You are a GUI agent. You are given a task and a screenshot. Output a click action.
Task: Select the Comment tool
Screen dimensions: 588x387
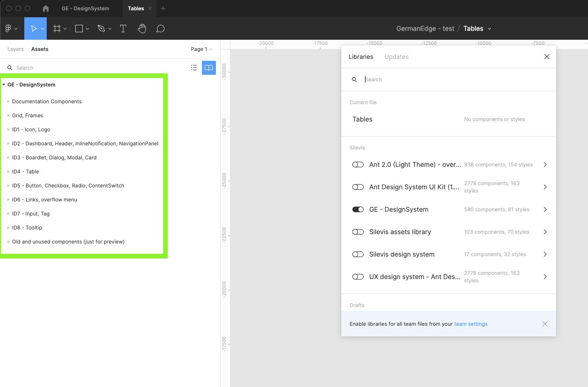pyautogui.click(x=160, y=29)
